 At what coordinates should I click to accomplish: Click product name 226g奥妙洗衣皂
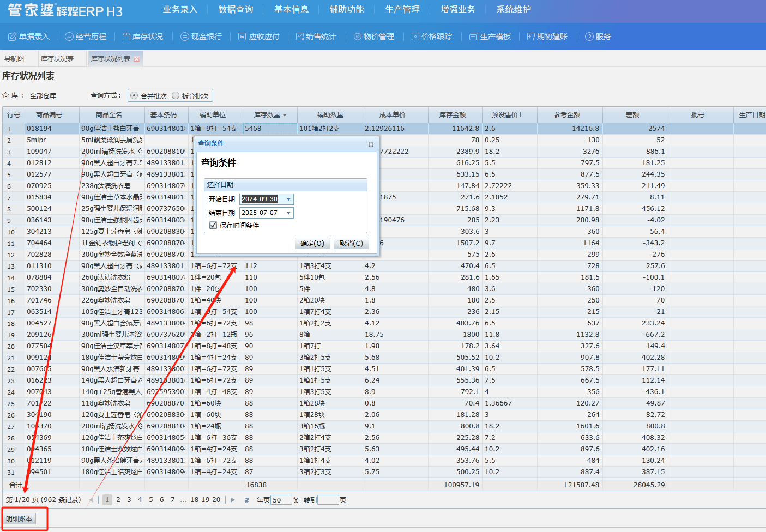pyautogui.click(x=106, y=300)
